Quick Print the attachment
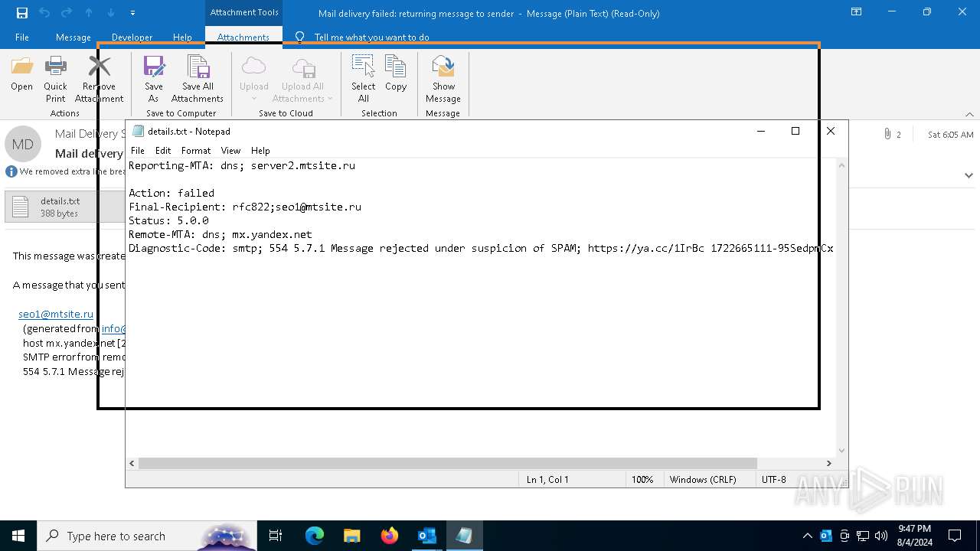 55,80
